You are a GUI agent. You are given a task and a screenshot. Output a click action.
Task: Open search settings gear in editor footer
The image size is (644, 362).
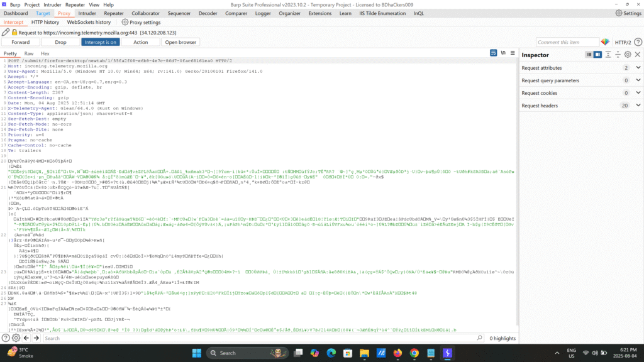(16, 337)
